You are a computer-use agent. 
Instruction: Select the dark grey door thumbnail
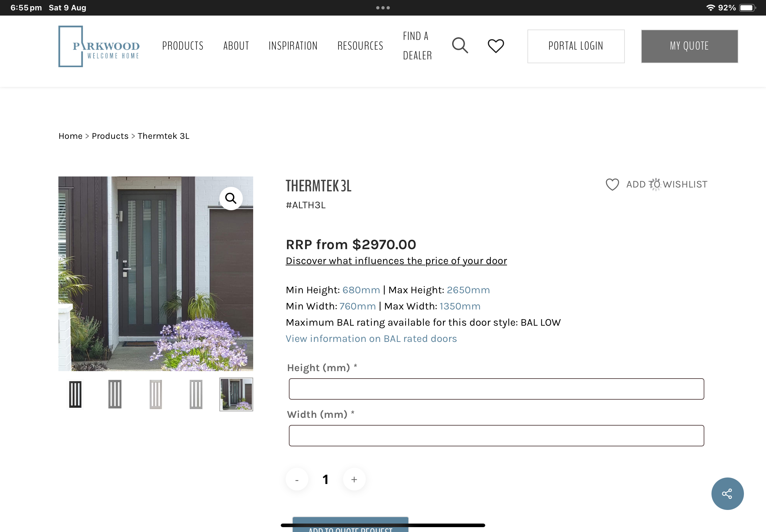pos(115,394)
